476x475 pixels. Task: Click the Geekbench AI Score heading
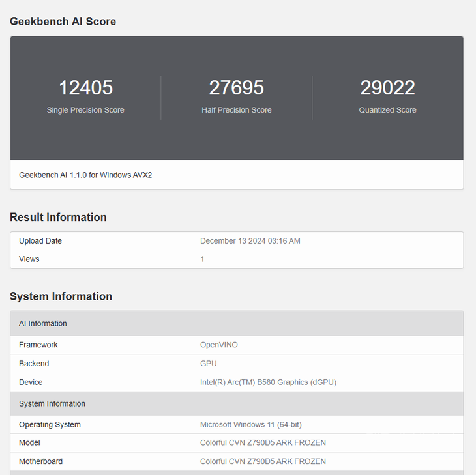63,22
